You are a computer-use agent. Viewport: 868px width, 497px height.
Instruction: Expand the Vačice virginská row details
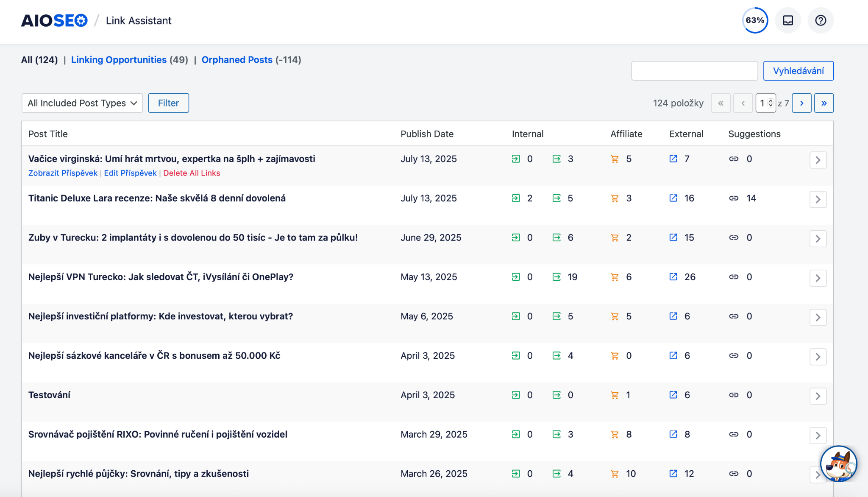[x=818, y=160]
